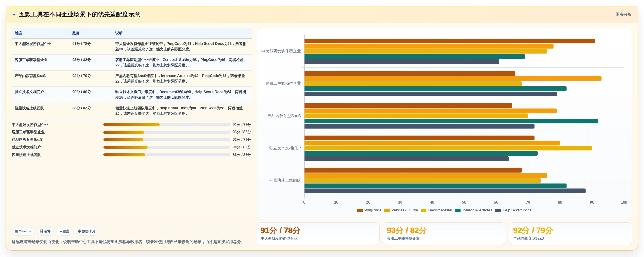Click the PingCode bar for 客服工单驱动型企业
Viewport: 644px width, 257px height.
point(410,73)
